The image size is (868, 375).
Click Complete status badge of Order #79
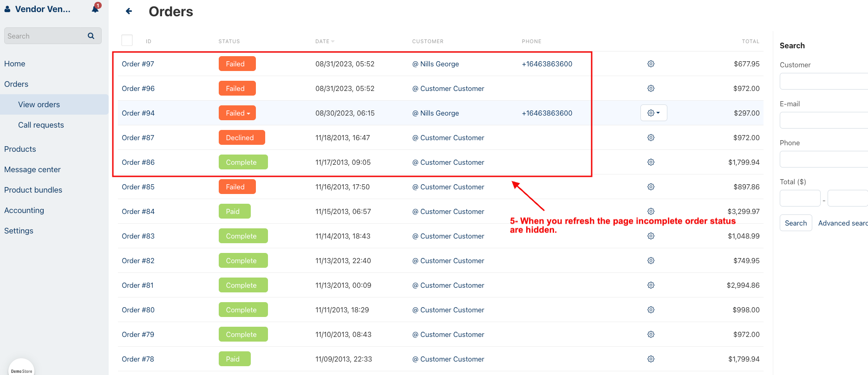click(243, 334)
